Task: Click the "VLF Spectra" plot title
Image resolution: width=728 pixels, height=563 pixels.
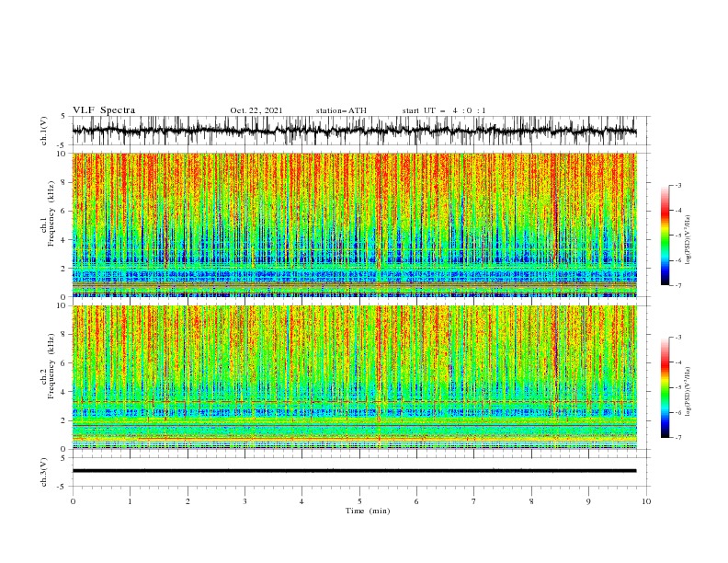Action: 104,110
